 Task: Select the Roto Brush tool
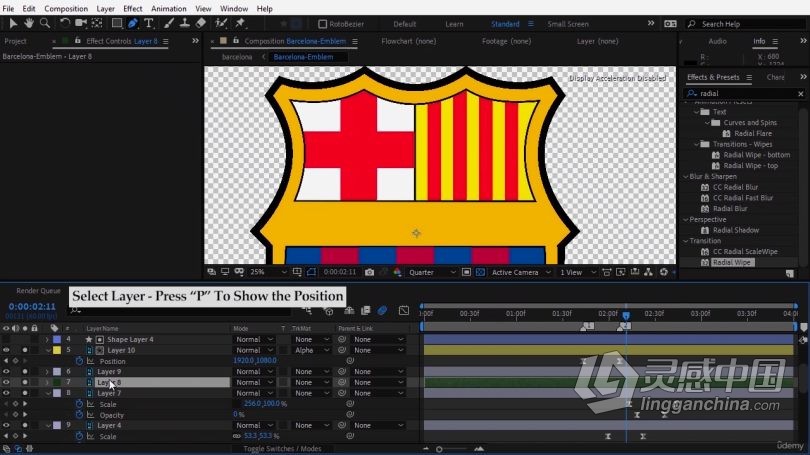[221, 23]
